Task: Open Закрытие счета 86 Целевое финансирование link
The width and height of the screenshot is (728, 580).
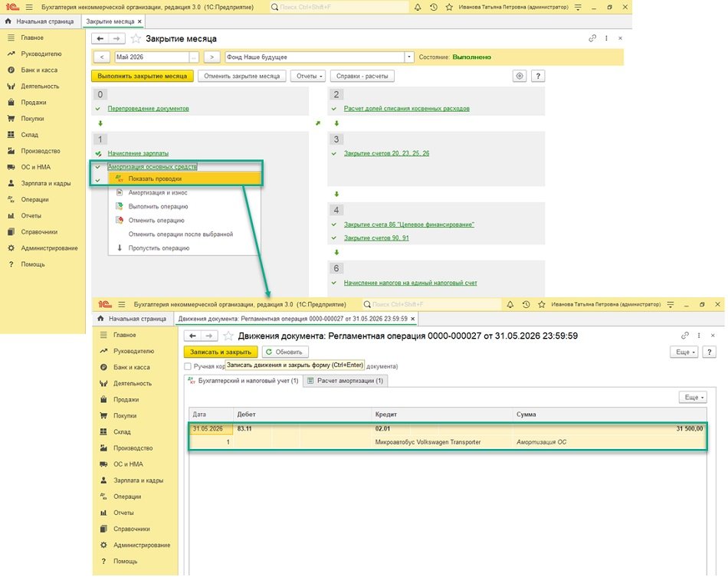Action: click(408, 224)
